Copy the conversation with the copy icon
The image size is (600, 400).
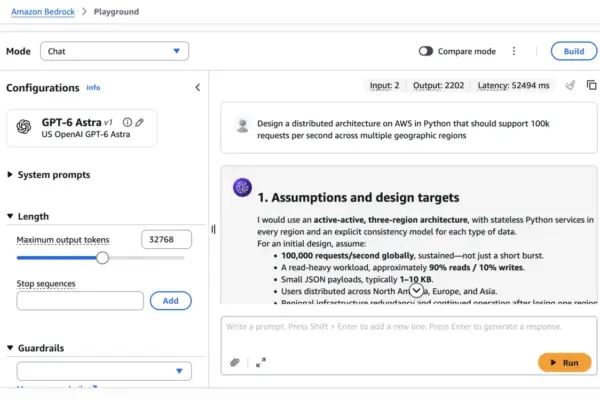[x=591, y=85]
